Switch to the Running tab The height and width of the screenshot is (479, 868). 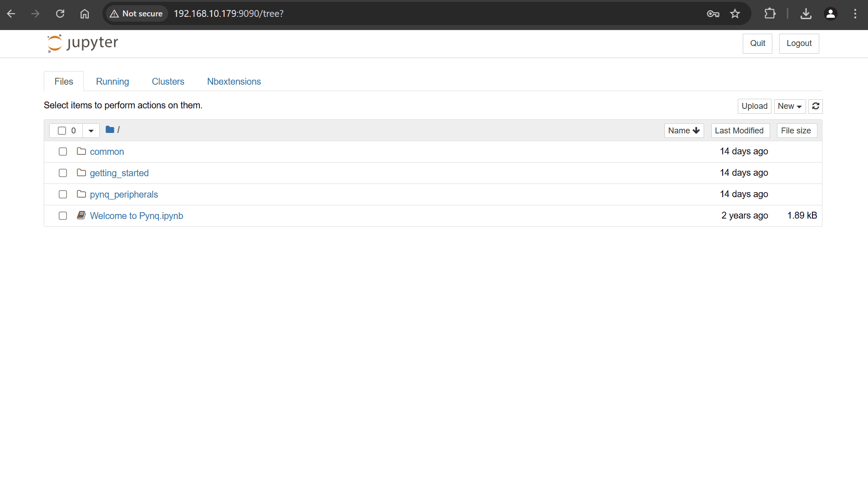pos(112,82)
